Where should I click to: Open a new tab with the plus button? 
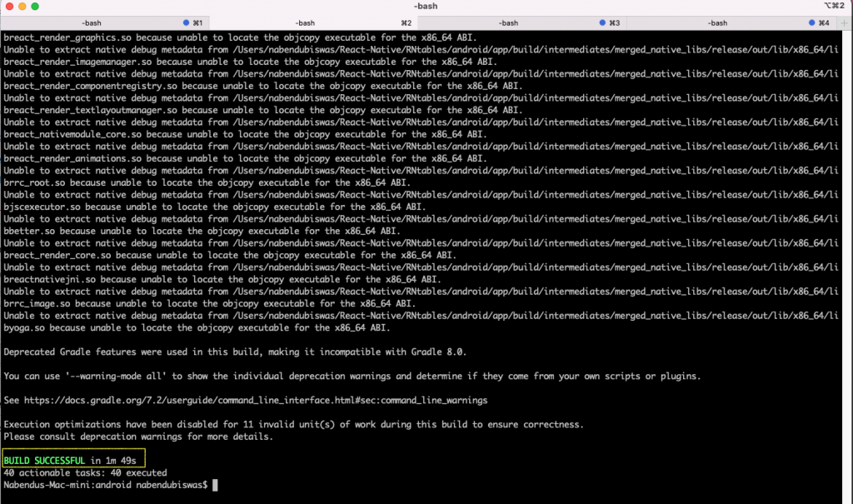[843, 22]
